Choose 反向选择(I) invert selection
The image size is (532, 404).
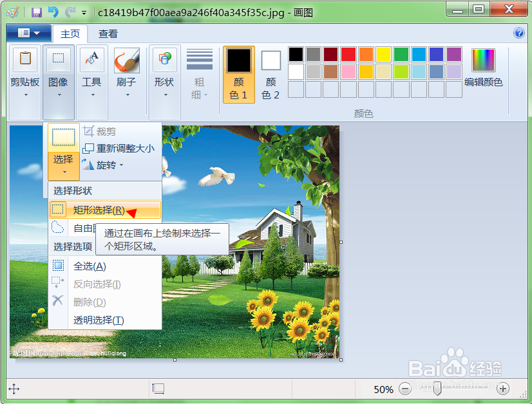tap(105, 284)
